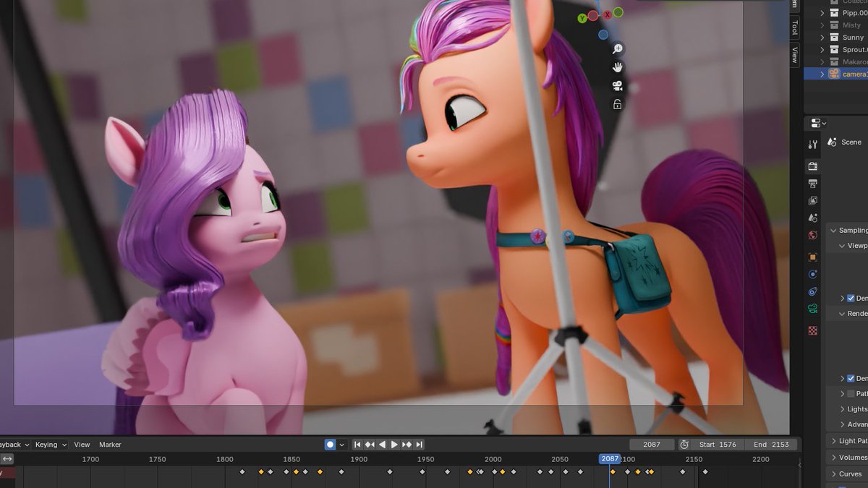Toggle auto keying record button

point(330,445)
